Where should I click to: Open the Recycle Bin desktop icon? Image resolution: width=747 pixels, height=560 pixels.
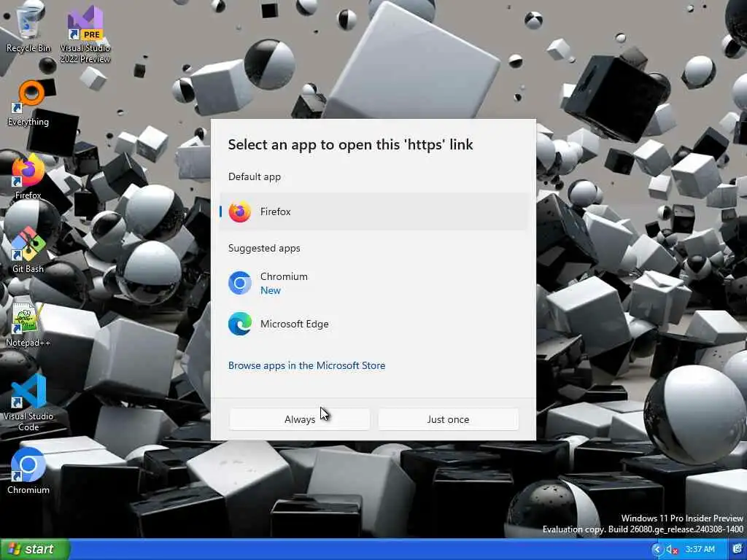[28, 28]
